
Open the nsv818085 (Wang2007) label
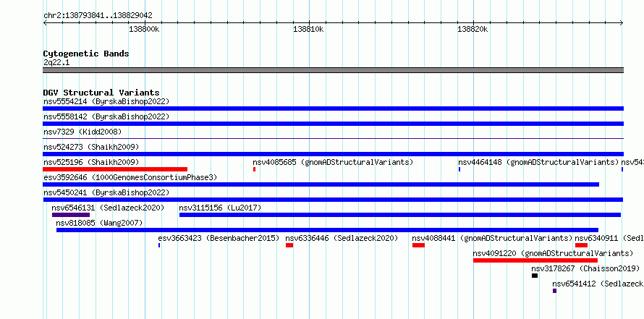click(99, 223)
